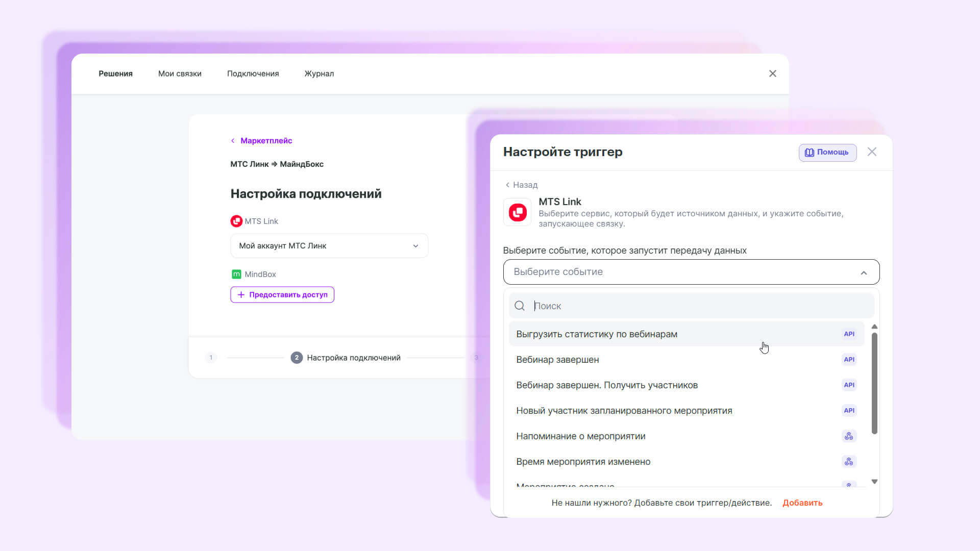Switch to Мои связки tab
Screen dimensions: 980x551
pos(180,73)
